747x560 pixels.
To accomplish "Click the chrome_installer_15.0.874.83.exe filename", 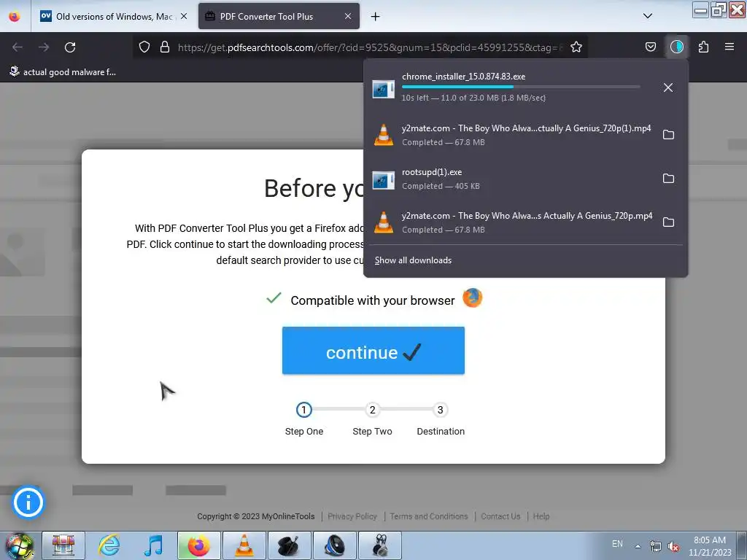I will click(x=463, y=76).
